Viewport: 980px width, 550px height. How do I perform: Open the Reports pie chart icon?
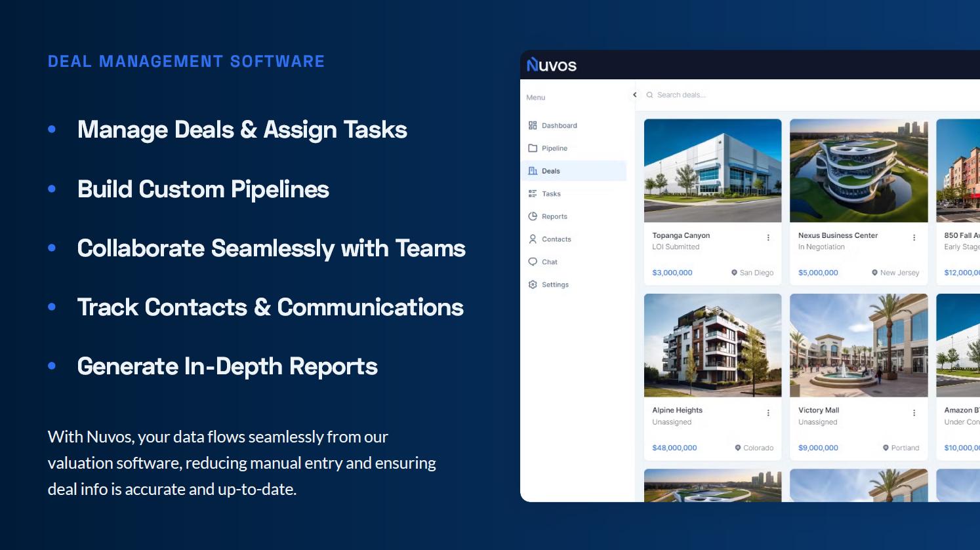[533, 216]
